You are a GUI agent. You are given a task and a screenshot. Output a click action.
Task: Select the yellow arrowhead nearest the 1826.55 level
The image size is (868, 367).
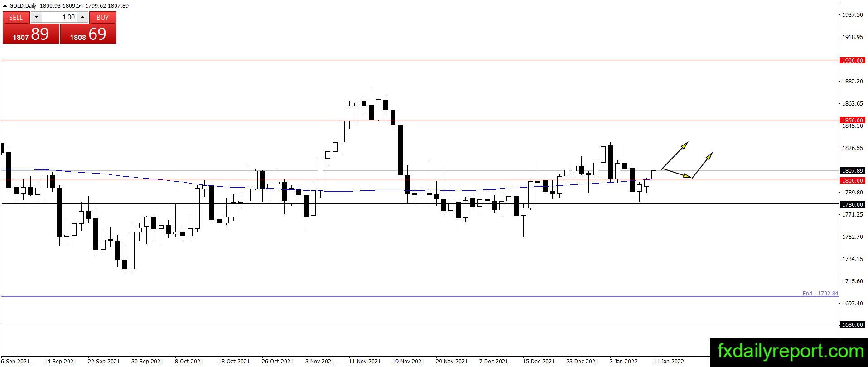pyautogui.click(x=685, y=145)
